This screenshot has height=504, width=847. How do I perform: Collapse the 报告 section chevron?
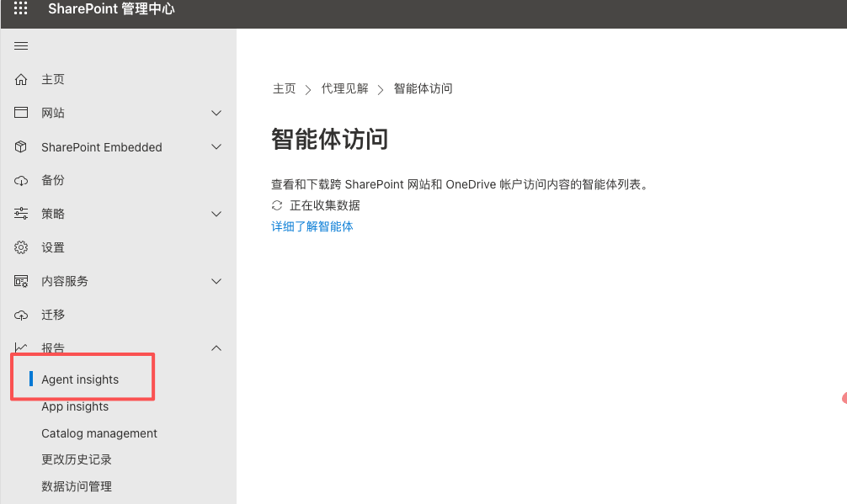coord(216,348)
